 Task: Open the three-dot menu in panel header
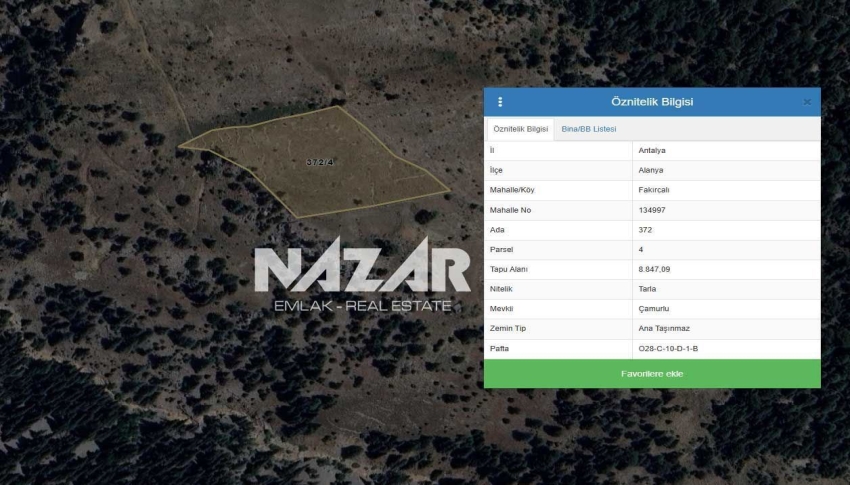point(500,102)
